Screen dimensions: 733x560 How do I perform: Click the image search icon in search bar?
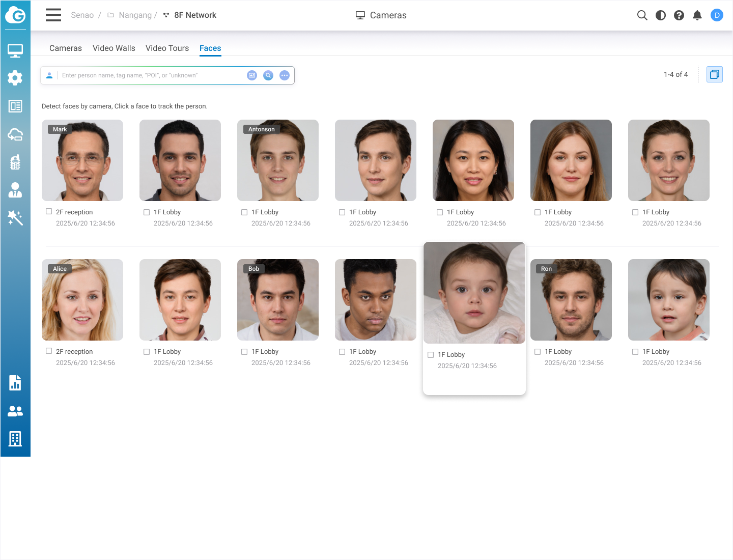(252, 75)
